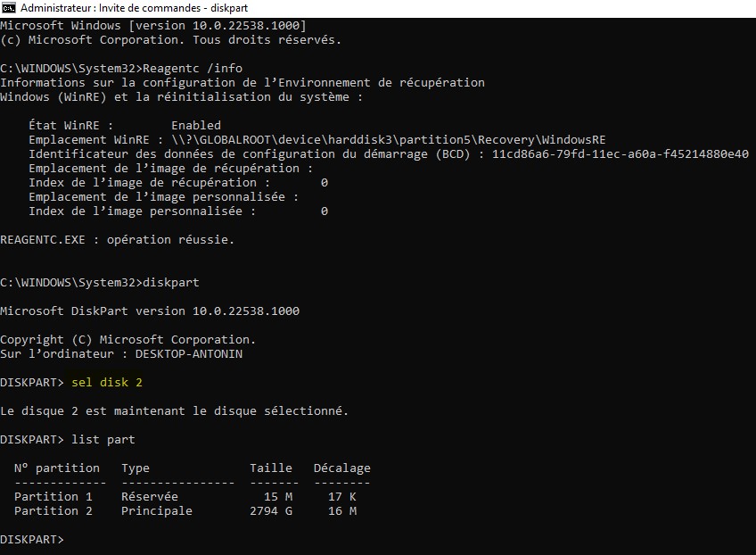Click the 'Reagentc /info' command text

(x=193, y=69)
